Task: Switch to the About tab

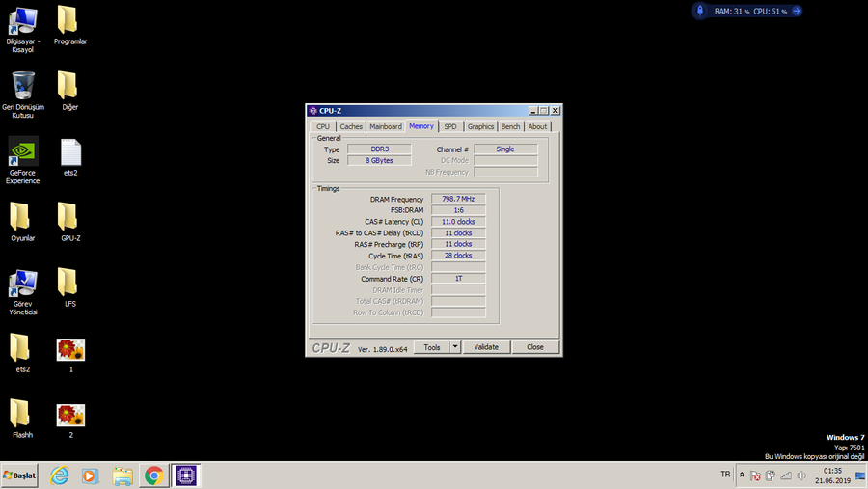Action: pyautogui.click(x=537, y=126)
